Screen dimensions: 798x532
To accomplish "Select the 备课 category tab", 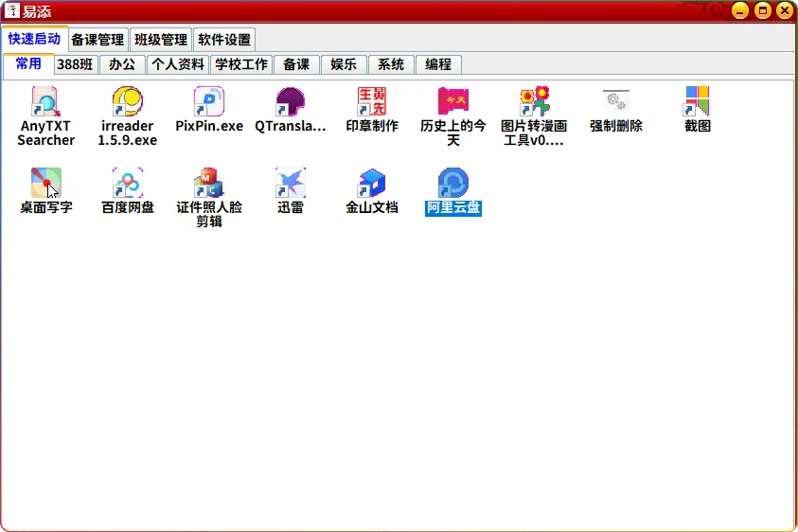I will tap(296, 64).
